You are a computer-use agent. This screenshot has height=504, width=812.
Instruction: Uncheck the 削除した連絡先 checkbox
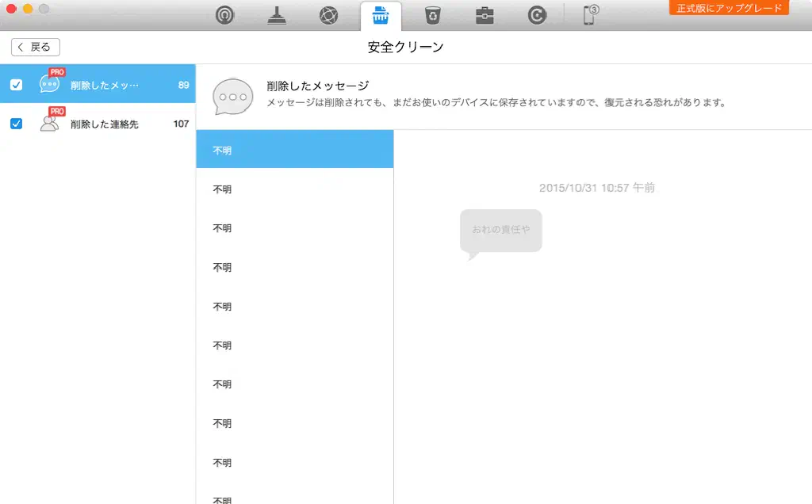[x=16, y=124]
